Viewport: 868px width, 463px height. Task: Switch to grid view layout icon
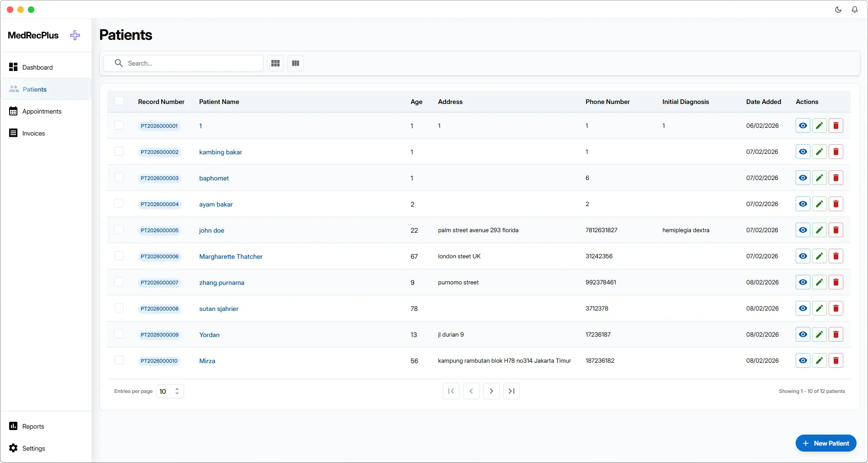coord(275,63)
